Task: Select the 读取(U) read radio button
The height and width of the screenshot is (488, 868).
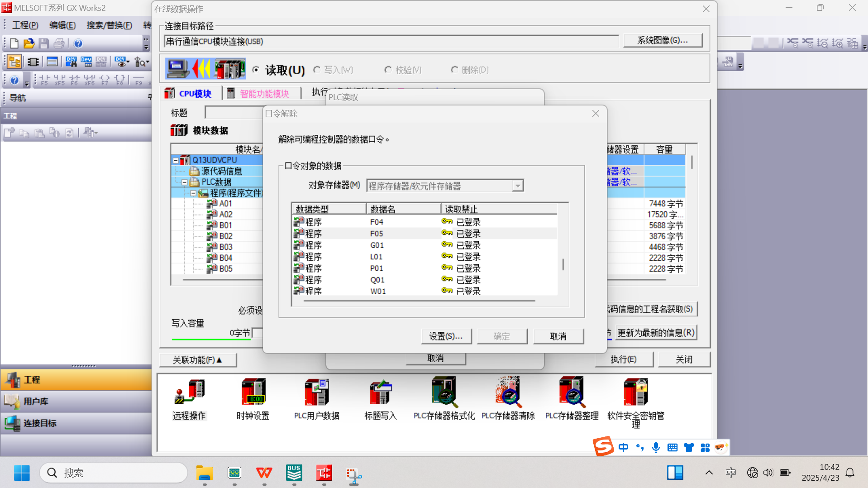Action: point(256,70)
